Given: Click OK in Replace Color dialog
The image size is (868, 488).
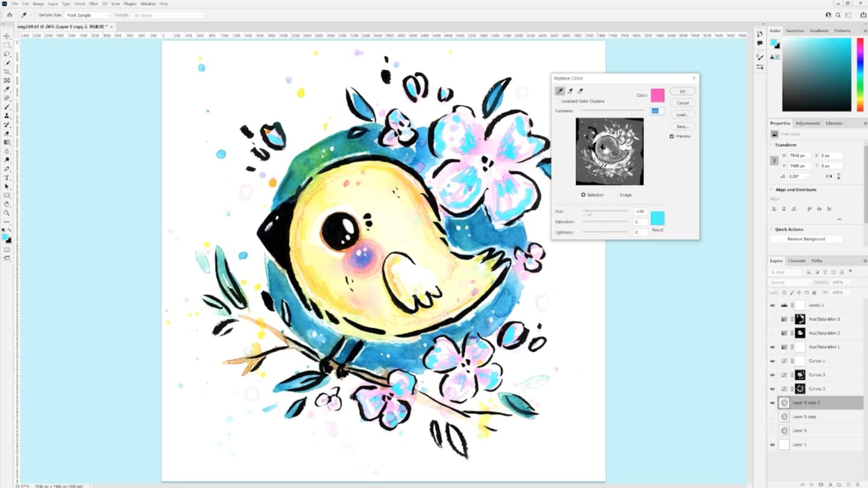Looking at the screenshot, I should click(682, 91).
